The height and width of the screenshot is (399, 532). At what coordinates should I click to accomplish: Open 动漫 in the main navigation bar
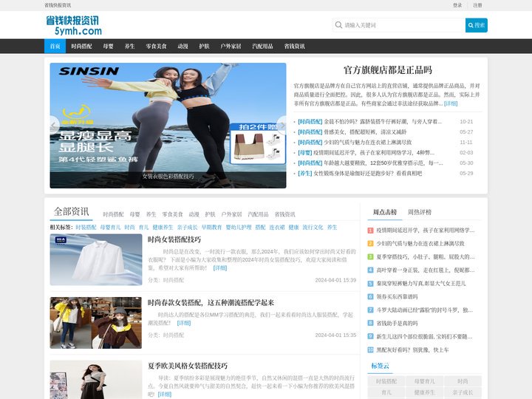coord(183,46)
